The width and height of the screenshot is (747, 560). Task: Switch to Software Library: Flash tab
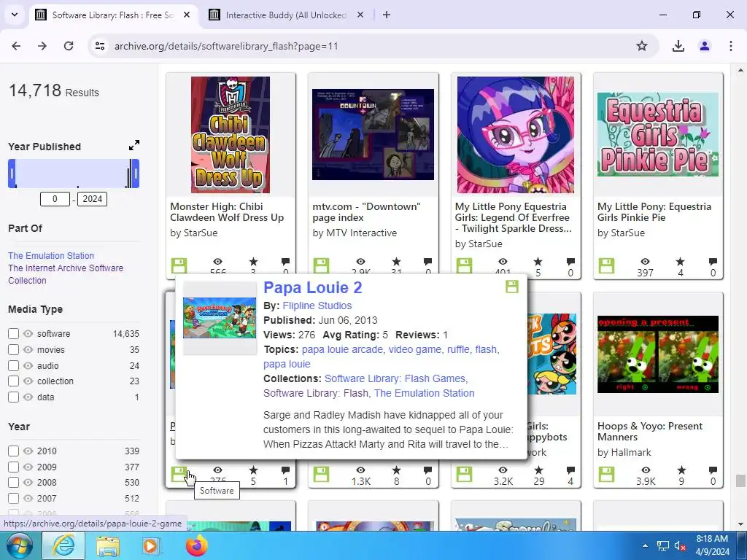coord(112,15)
